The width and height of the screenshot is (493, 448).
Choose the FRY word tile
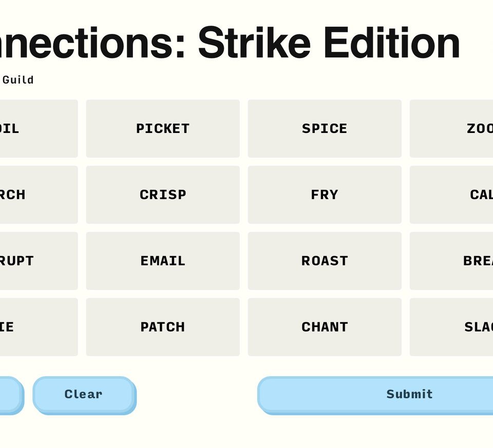[325, 194]
